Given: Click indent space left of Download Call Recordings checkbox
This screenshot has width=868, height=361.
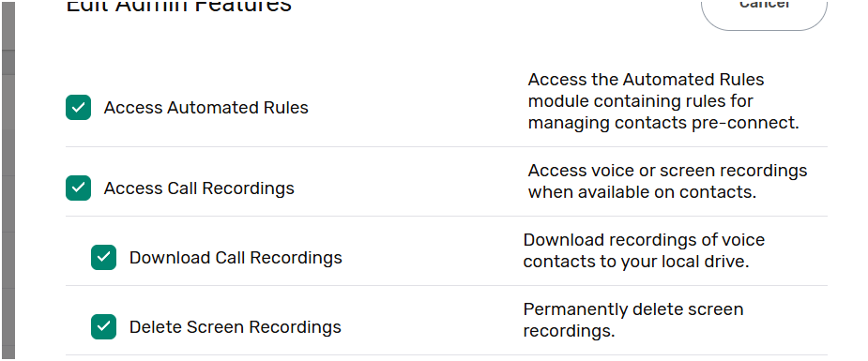Looking at the screenshot, I should click(78, 258).
